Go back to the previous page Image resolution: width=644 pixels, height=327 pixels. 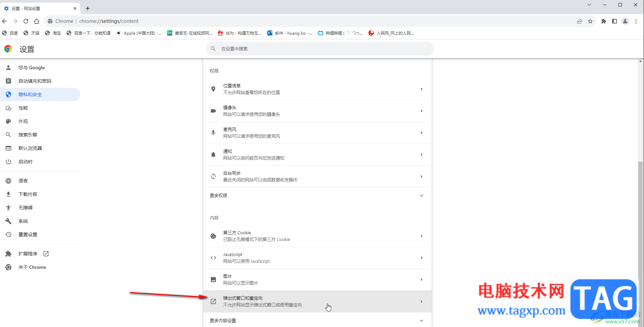tap(4, 21)
